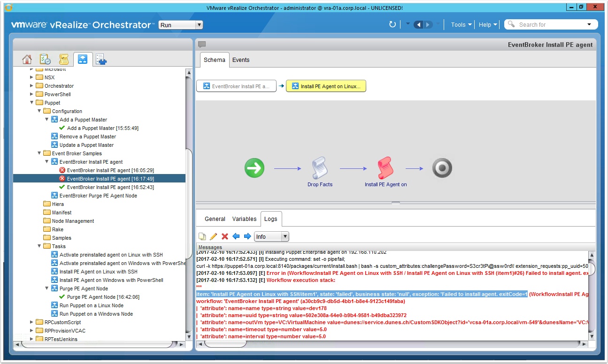Click the log messages horizontal scrollbar
This screenshot has height=364, width=608.
(225, 344)
